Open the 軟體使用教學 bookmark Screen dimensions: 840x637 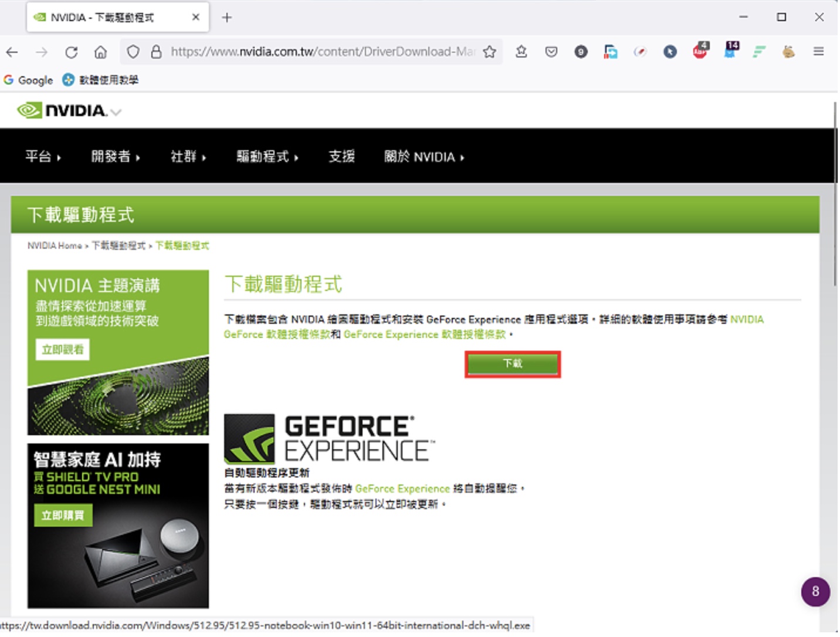[x=101, y=80]
